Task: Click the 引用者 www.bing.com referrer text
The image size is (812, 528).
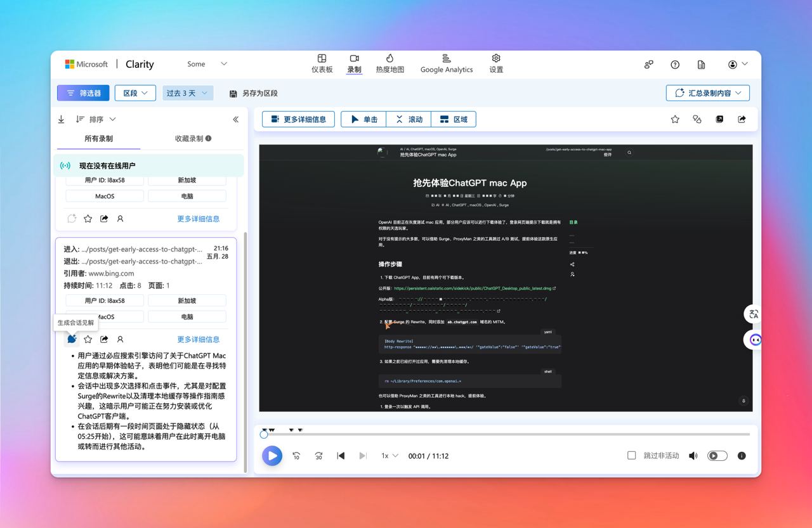Action: click(x=99, y=273)
